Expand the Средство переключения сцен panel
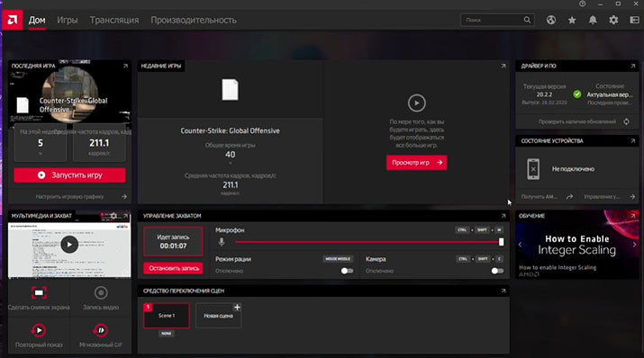 pos(503,291)
